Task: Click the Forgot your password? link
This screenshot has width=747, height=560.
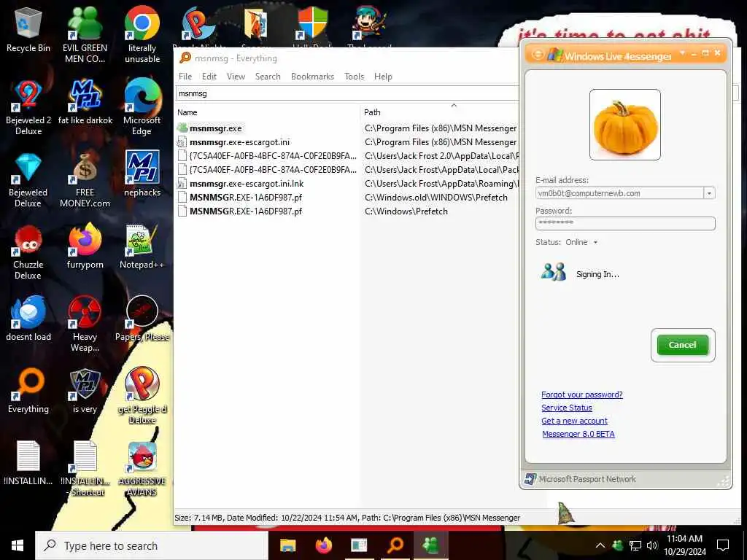Action: click(581, 394)
